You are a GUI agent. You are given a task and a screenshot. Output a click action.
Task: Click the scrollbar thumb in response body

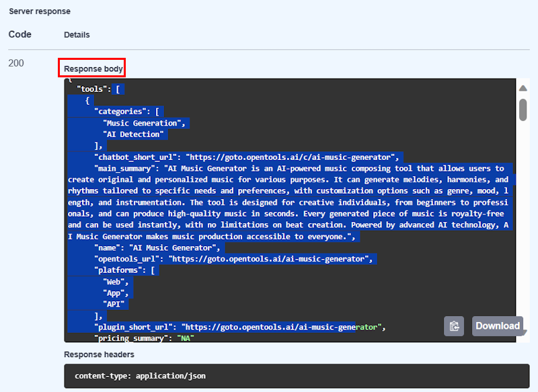tap(525, 111)
